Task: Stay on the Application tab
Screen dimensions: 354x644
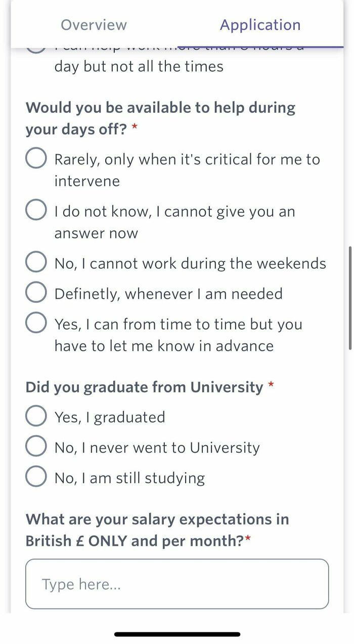Action: (260, 25)
